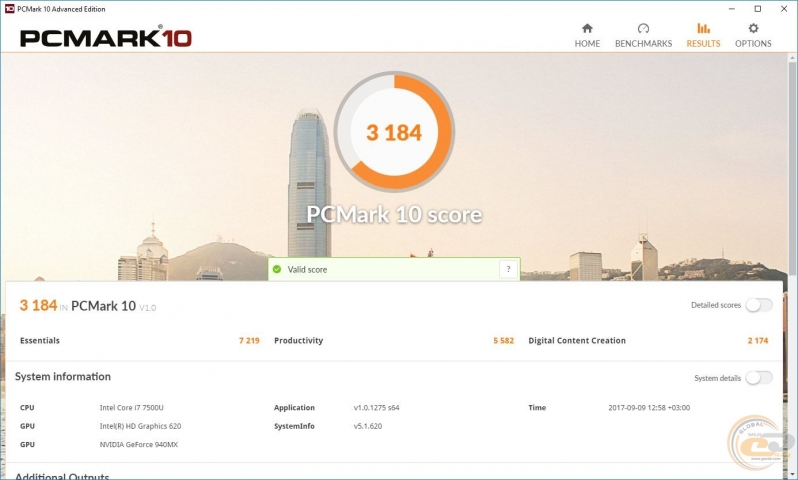Click the Digital Content Creation label
The height and width of the screenshot is (480, 798).
[577, 341]
